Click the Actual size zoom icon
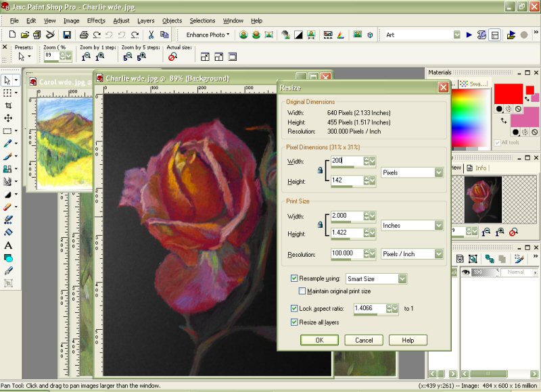The height and width of the screenshot is (392, 541). 172,57
